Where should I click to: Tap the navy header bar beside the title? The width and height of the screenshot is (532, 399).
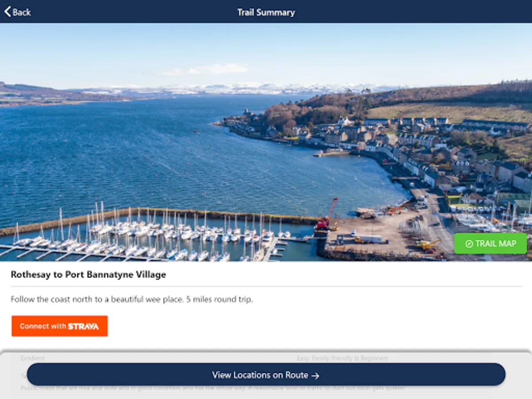click(399, 12)
